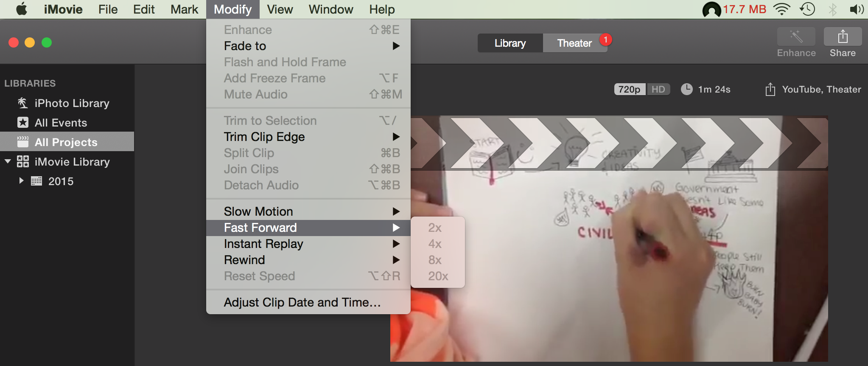Click the YouTube, Theater share icon

tap(770, 90)
